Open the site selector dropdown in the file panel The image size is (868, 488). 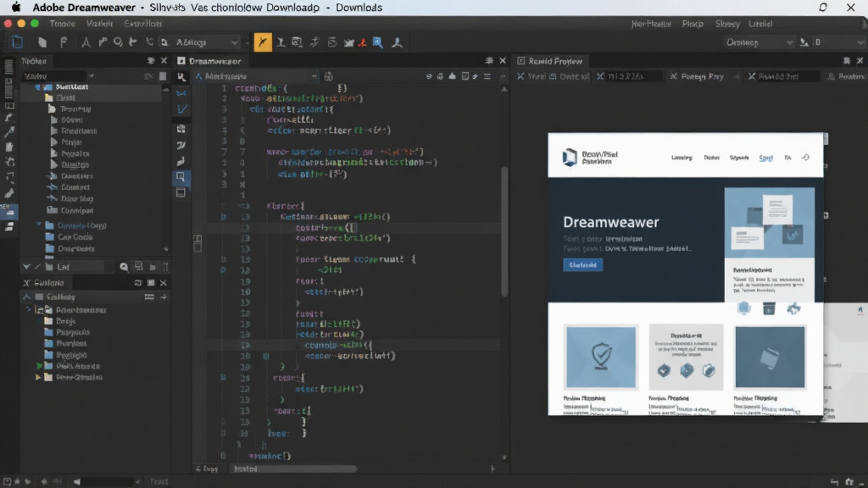58,76
